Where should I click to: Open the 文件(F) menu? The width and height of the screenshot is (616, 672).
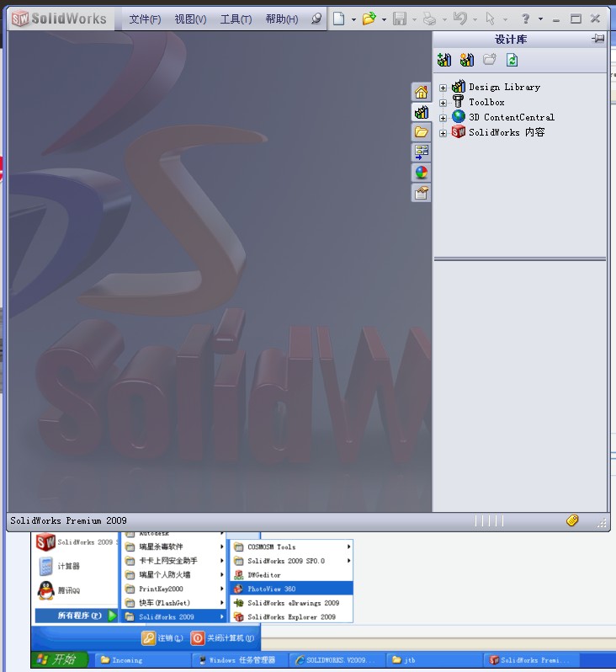(145, 19)
